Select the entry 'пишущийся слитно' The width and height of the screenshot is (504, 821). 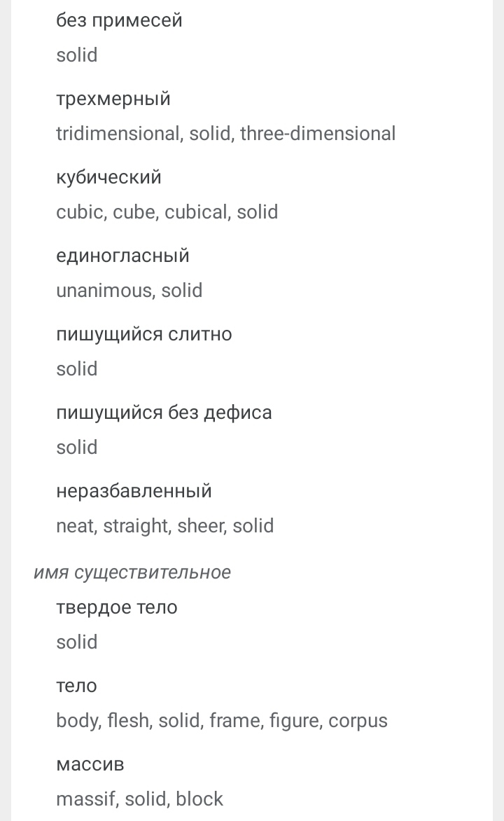pyautogui.click(x=144, y=335)
